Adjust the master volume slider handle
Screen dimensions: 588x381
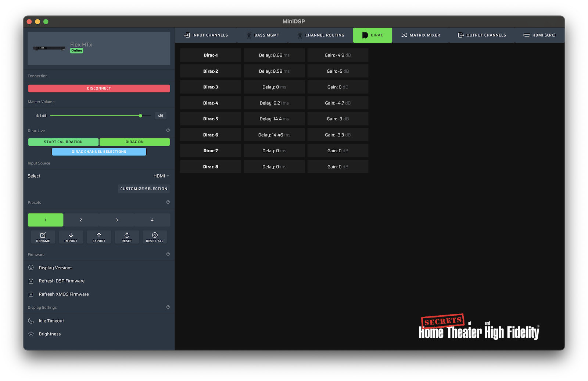140,116
